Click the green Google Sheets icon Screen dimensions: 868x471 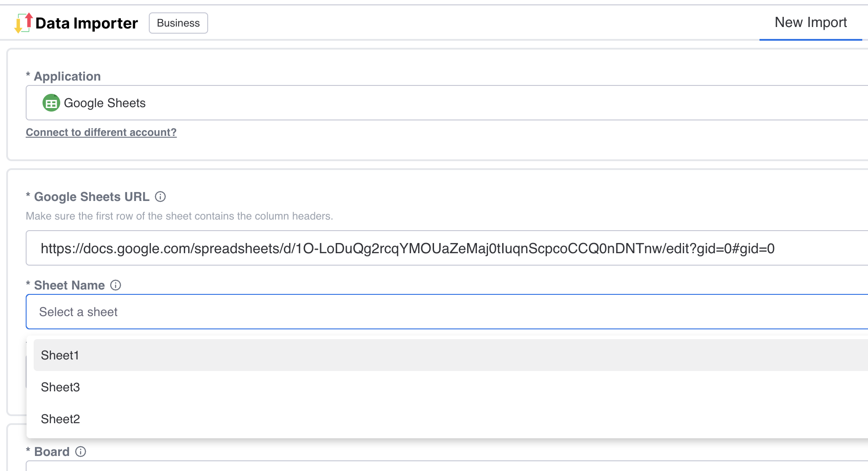[51, 103]
